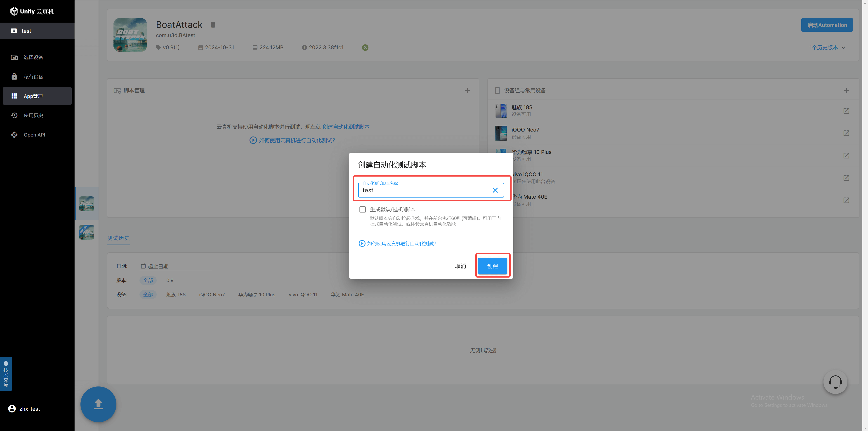Click the trash icon next to BoatAttack
This screenshot has height=431, width=868.
click(x=213, y=25)
